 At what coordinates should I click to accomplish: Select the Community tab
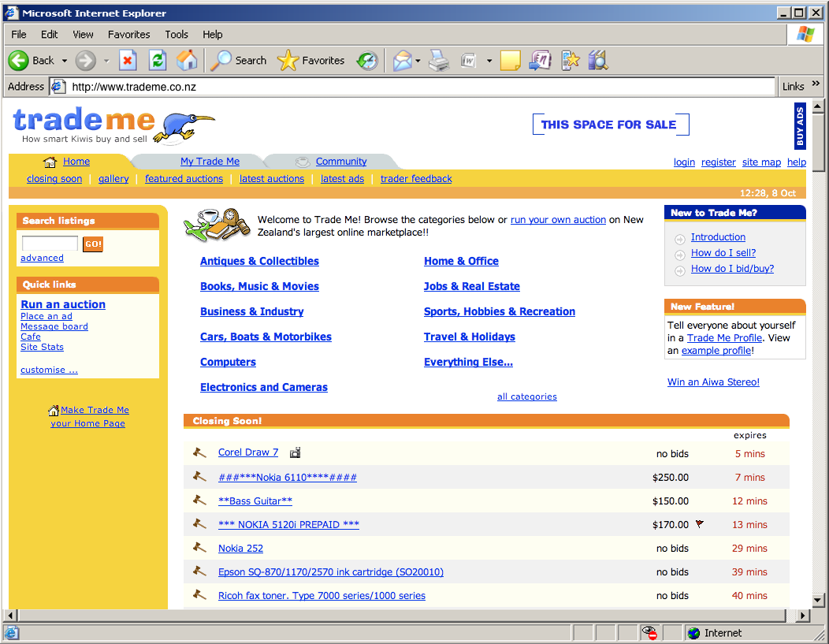pos(341,161)
